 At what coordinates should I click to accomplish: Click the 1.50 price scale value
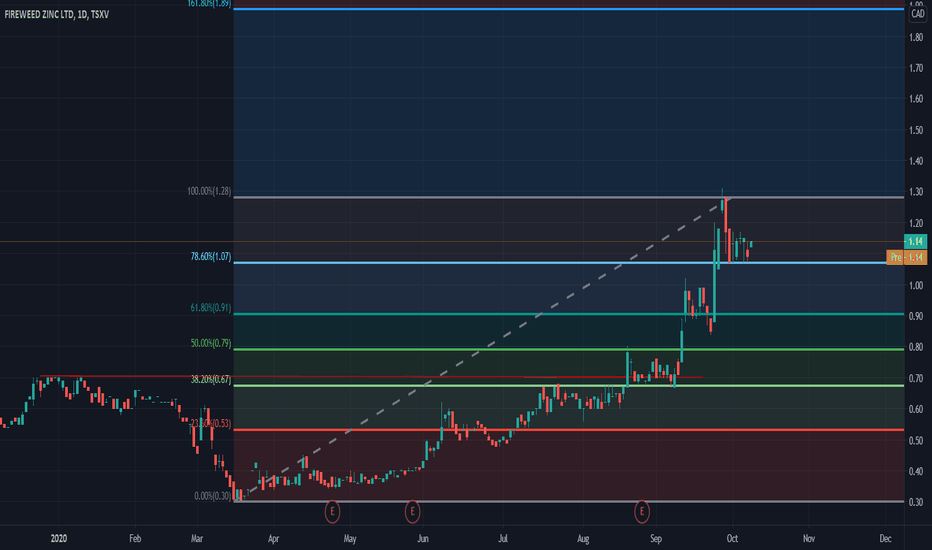916,130
